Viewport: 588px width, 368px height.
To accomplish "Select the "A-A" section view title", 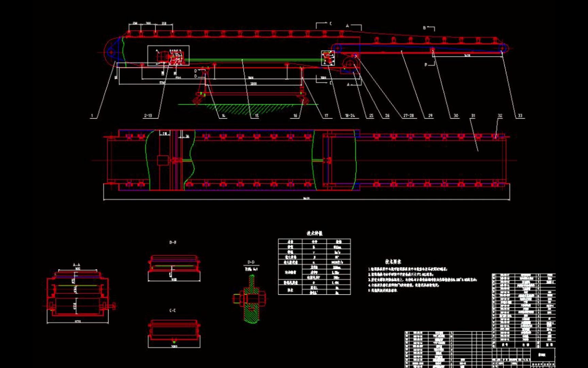I will (77, 265).
